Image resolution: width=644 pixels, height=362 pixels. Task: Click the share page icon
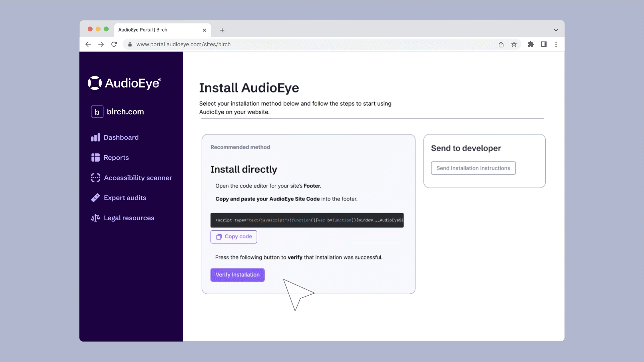pos(501,44)
